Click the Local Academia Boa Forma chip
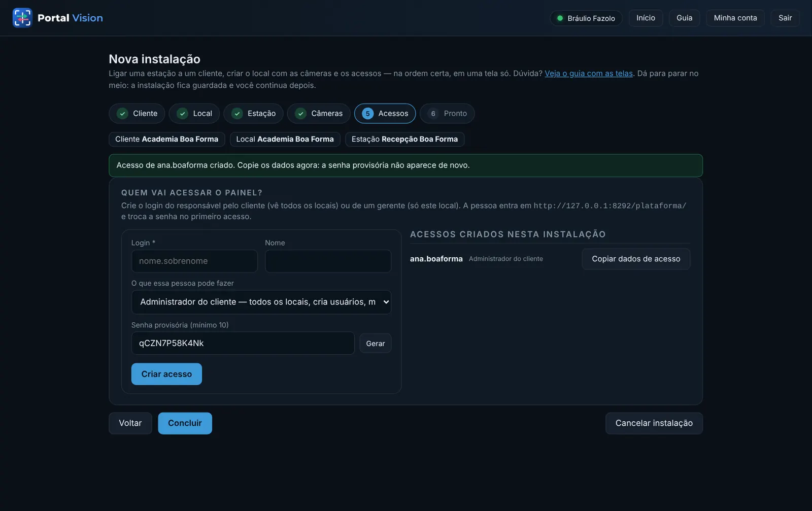The height and width of the screenshot is (511, 812). point(285,139)
